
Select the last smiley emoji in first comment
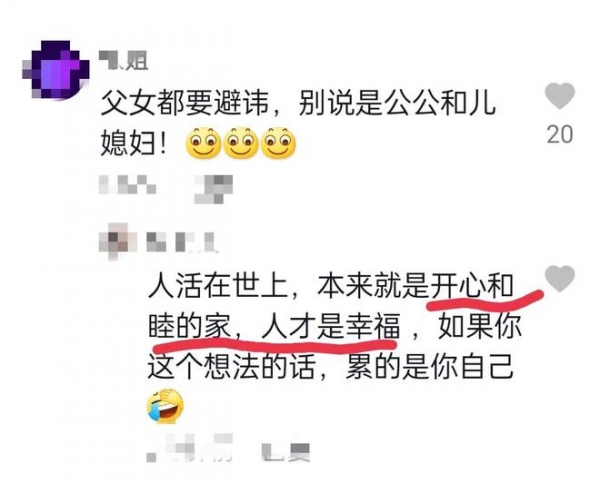278,143
